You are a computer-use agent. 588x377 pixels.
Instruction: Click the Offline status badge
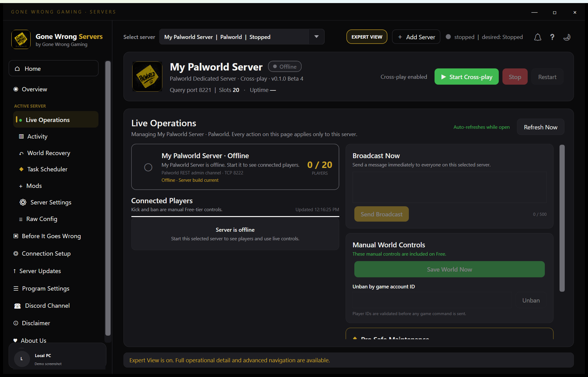[x=285, y=67]
